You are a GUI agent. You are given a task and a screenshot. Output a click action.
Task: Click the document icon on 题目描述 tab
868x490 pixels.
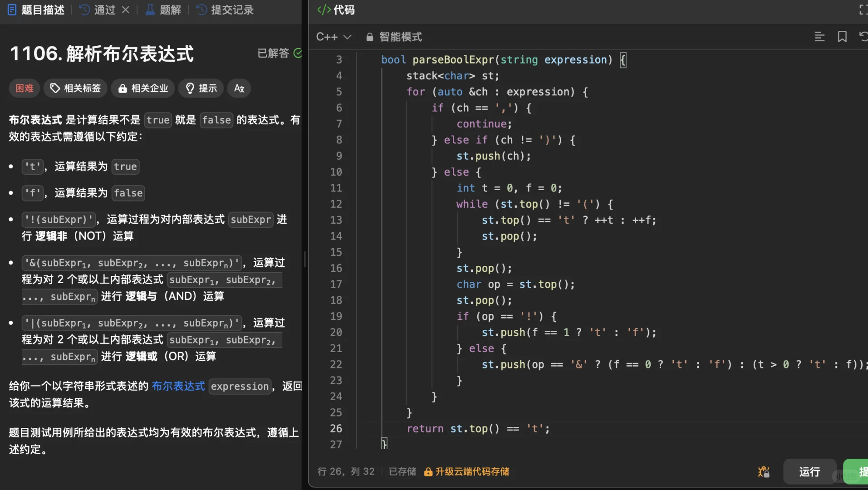pyautogui.click(x=12, y=10)
